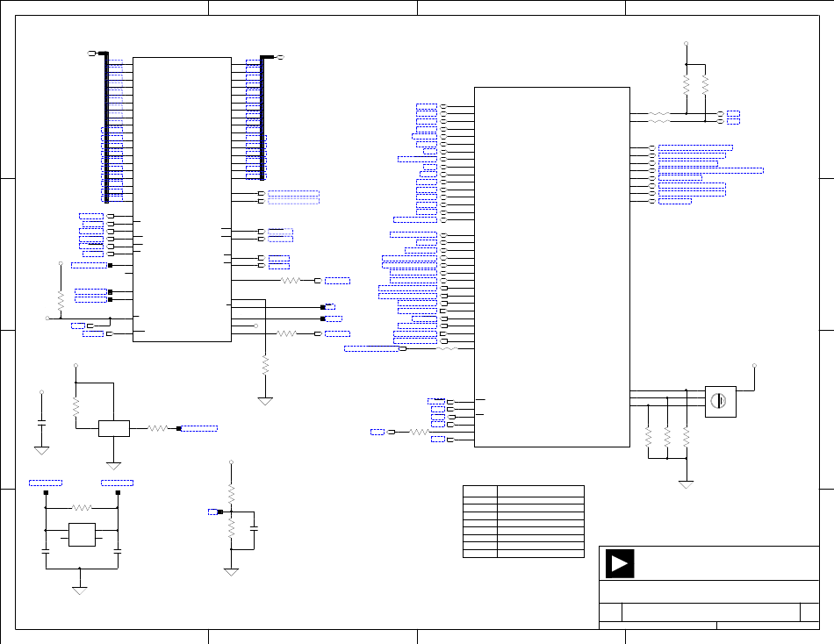Click the ground symbol below the voltage divider
Image resolution: width=834 pixels, height=644 pixels.
[232, 572]
